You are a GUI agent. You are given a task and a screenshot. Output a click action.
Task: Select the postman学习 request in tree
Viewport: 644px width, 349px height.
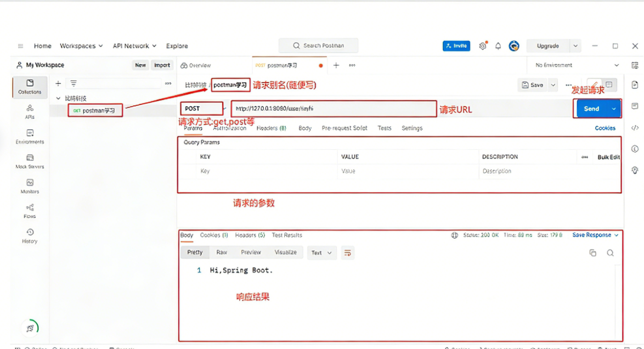point(94,111)
